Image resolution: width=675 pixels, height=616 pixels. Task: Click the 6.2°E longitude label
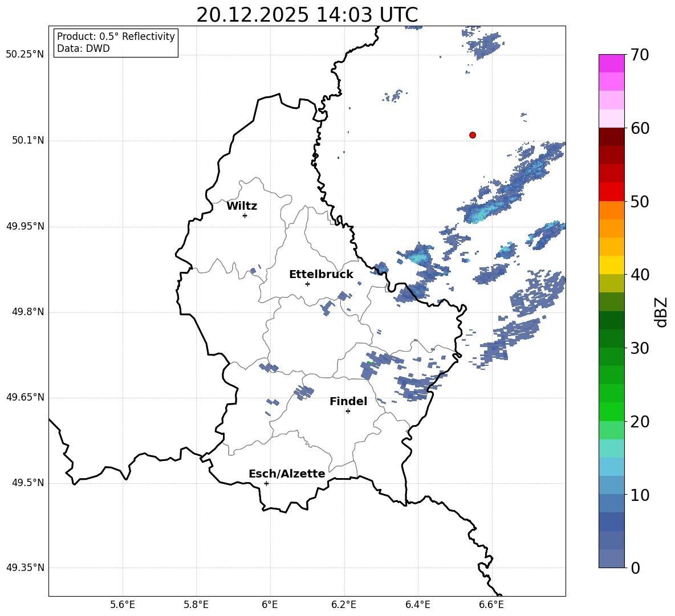(344, 605)
